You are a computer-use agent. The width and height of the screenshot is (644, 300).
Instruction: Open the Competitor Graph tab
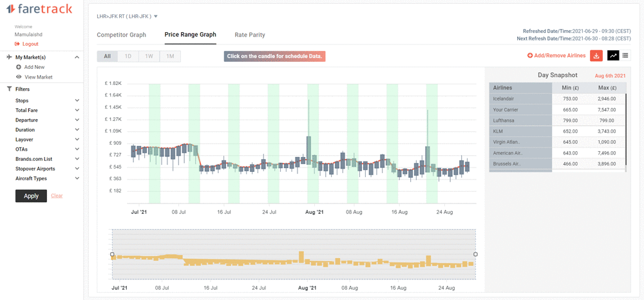pos(121,35)
